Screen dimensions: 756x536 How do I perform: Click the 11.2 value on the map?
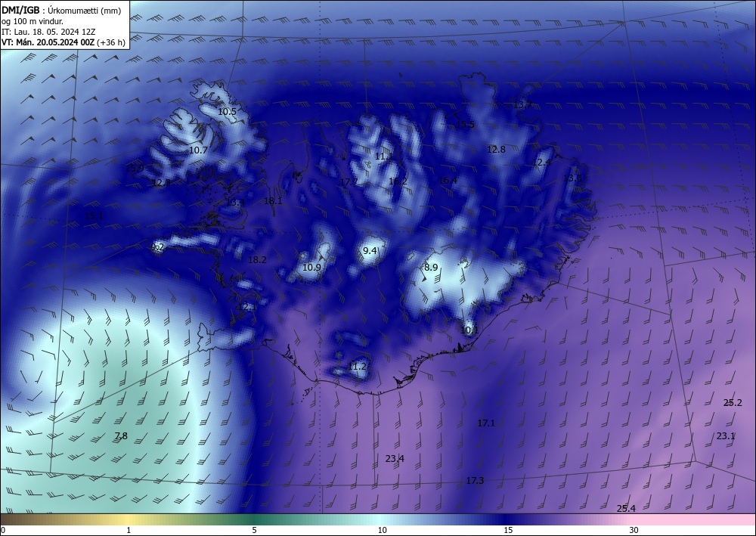click(x=358, y=367)
